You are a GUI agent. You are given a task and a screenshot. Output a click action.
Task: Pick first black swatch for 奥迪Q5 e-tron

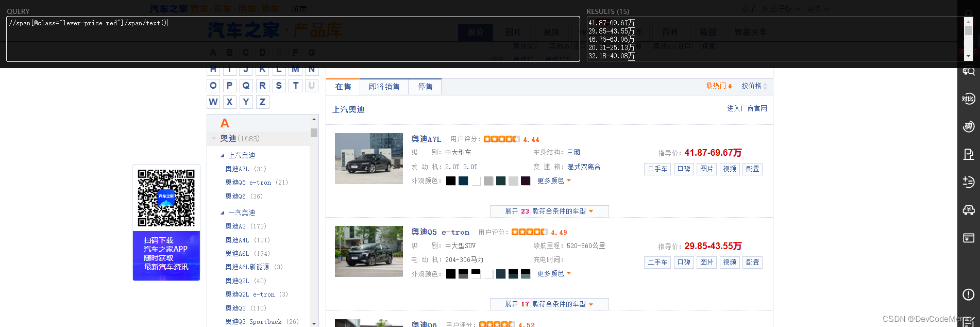coord(451,274)
